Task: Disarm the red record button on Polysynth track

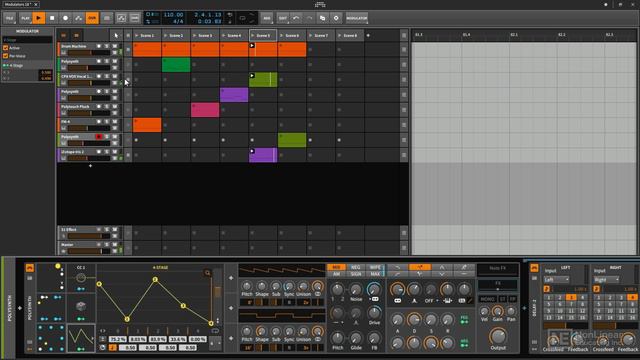Action: (x=99, y=137)
